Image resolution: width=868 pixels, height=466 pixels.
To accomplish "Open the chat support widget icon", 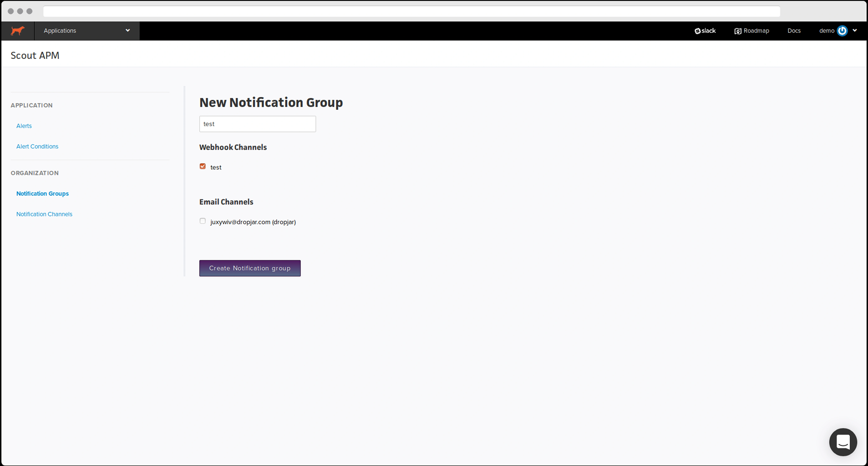I will [x=843, y=442].
